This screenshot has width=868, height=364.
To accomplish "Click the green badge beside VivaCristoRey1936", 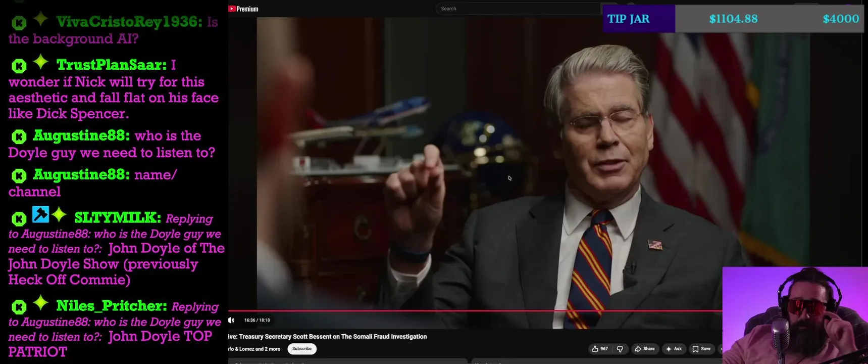I will point(19,23).
